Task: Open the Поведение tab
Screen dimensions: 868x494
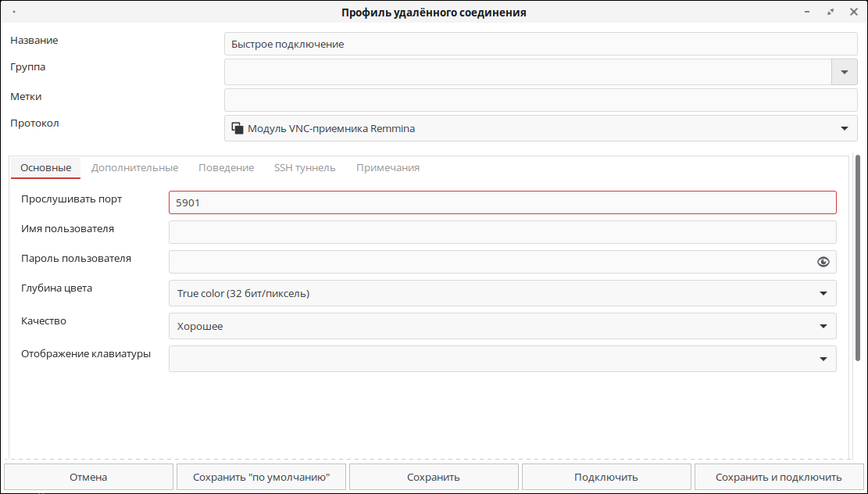Action: tap(226, 167)
